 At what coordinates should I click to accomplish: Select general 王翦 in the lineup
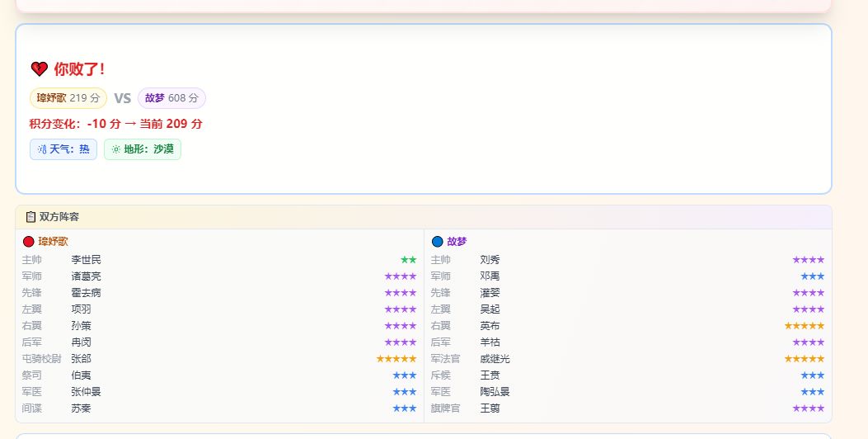[490, 408]
